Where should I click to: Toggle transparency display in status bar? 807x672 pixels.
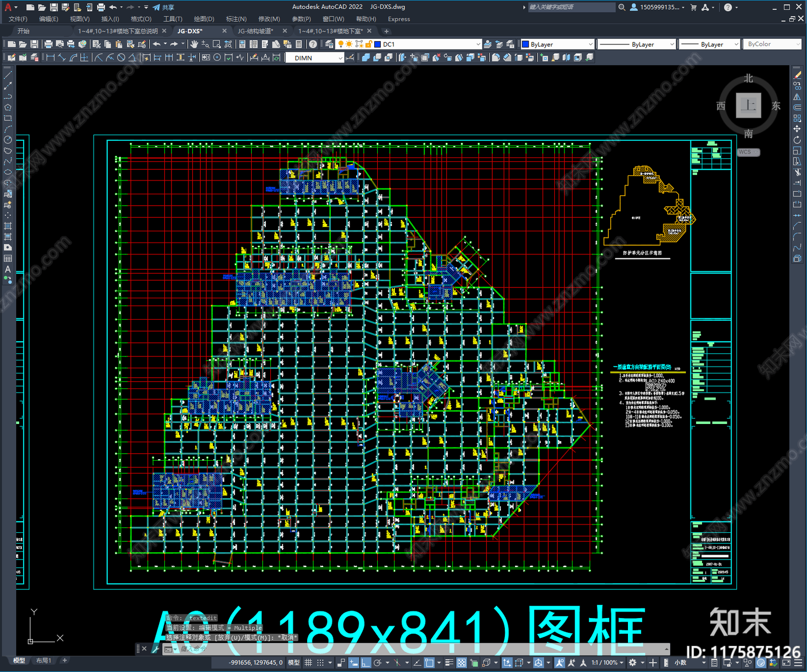[x=461, y=662]
